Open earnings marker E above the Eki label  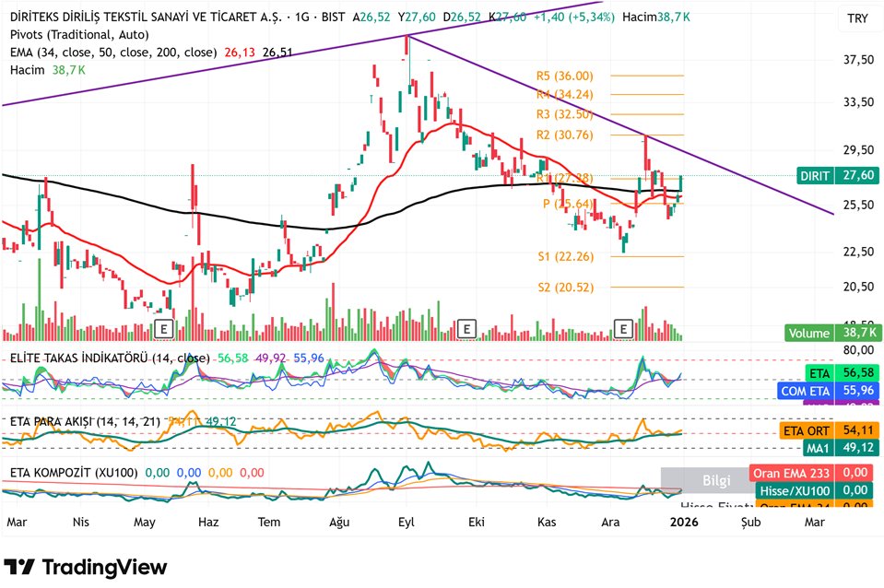coord(466,329)
